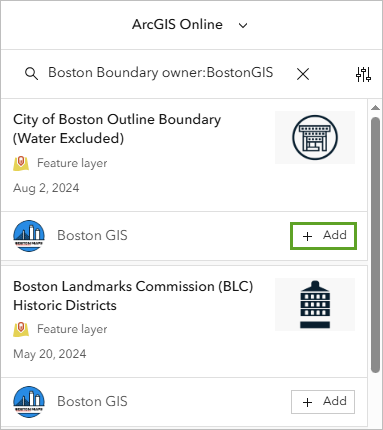Viewport: 383px width, 430px height.
Task: Click the scrollbar up arrow
Action: coord(375,107)
